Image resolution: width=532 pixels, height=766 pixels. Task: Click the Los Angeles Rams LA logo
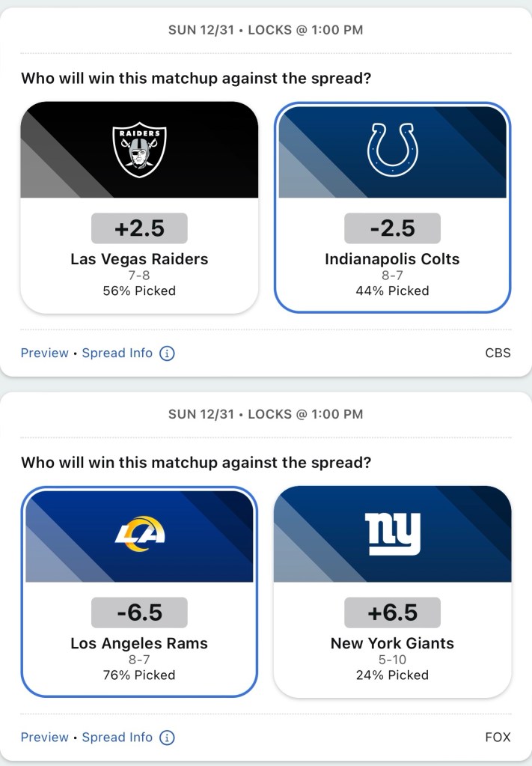click(139, 534)
